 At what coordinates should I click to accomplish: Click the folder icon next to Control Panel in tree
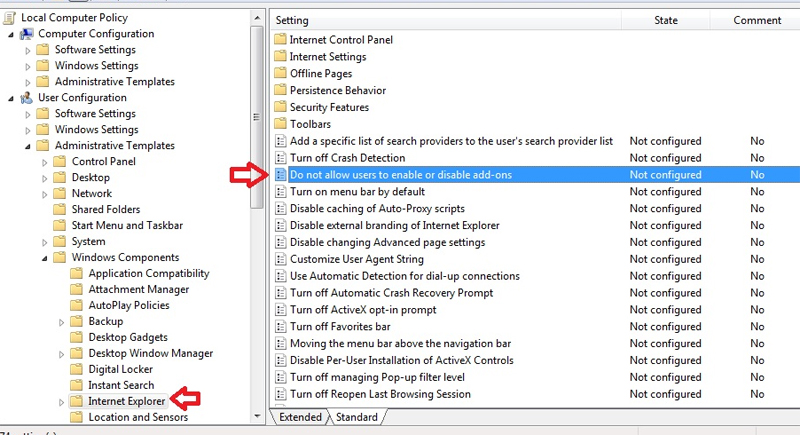click(x=60, y=161)
